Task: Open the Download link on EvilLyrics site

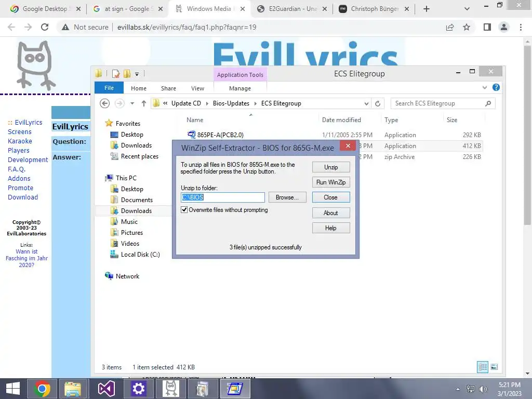Action: pos(23,197)
